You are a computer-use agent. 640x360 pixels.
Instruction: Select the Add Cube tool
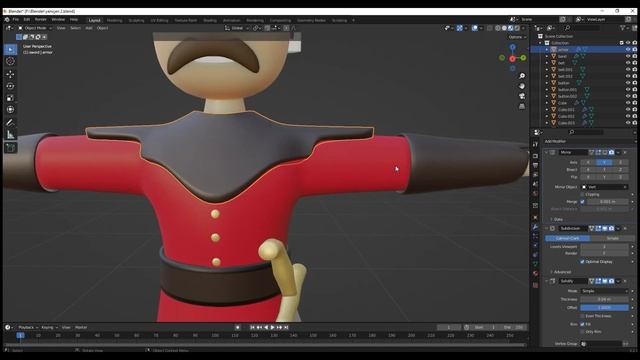tap(11, 147)
